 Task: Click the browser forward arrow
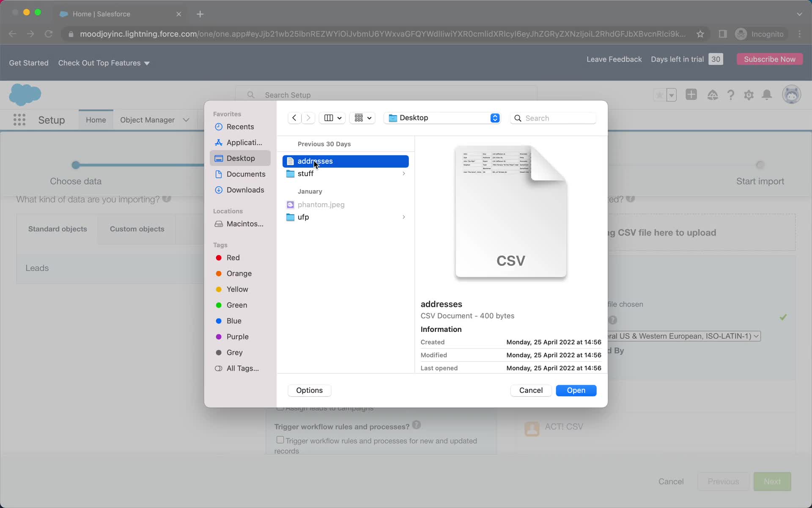tap(30, 34)
